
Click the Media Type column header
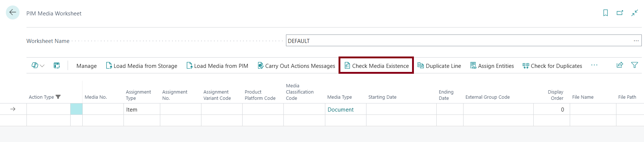tap(339, 97)
